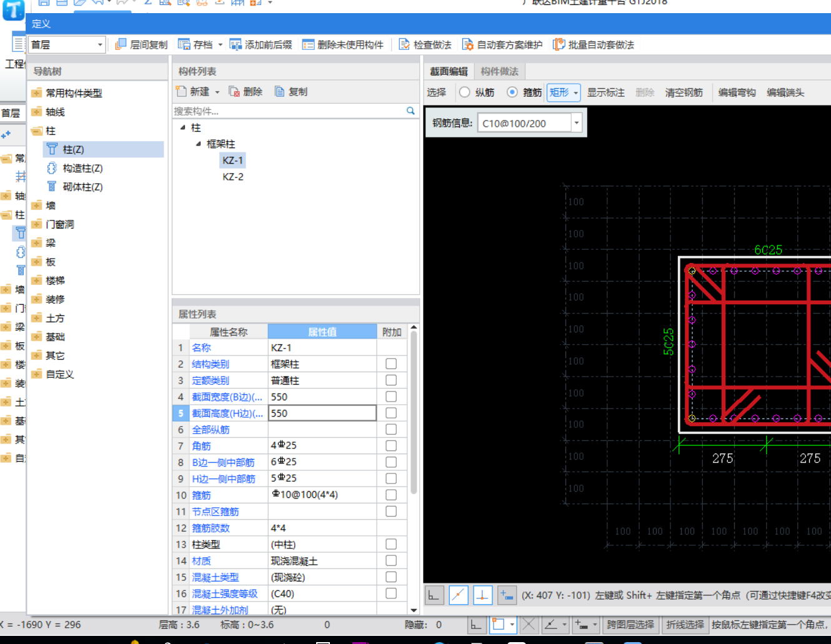Toggle 附加 checkbox for 截面宽度 row
The image size is (831, 644).
(391, 397)
